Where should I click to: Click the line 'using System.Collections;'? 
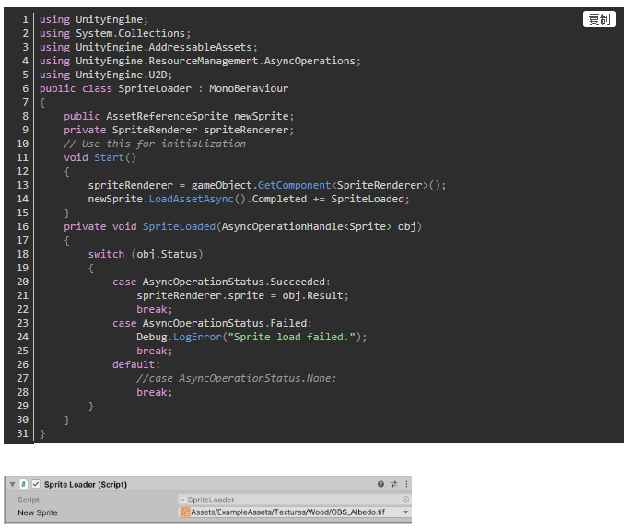(115, 33)
